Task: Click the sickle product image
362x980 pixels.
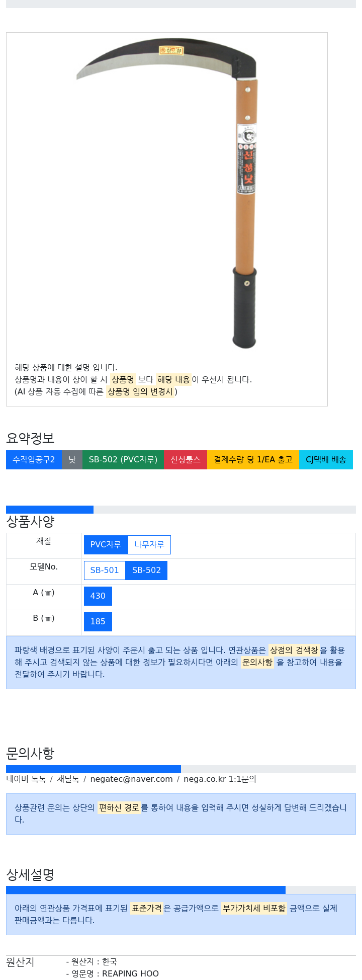Action: (167, 194)
